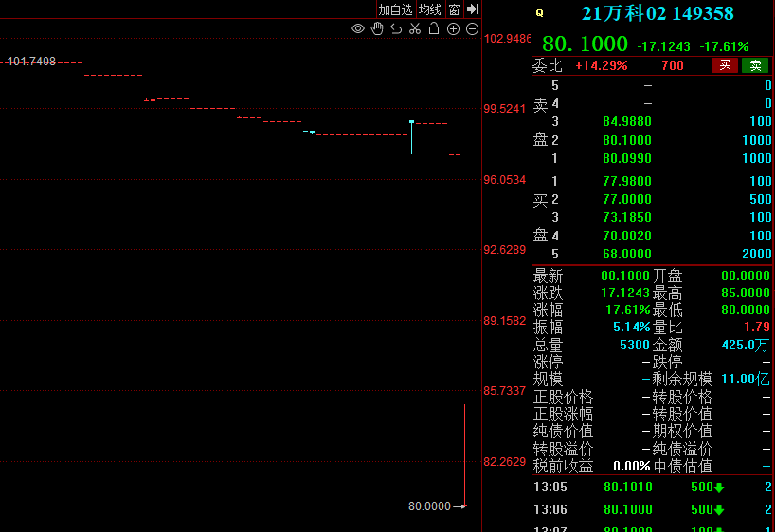
Task: Click the undo arrow icon
Action: (x=396, y=28)
